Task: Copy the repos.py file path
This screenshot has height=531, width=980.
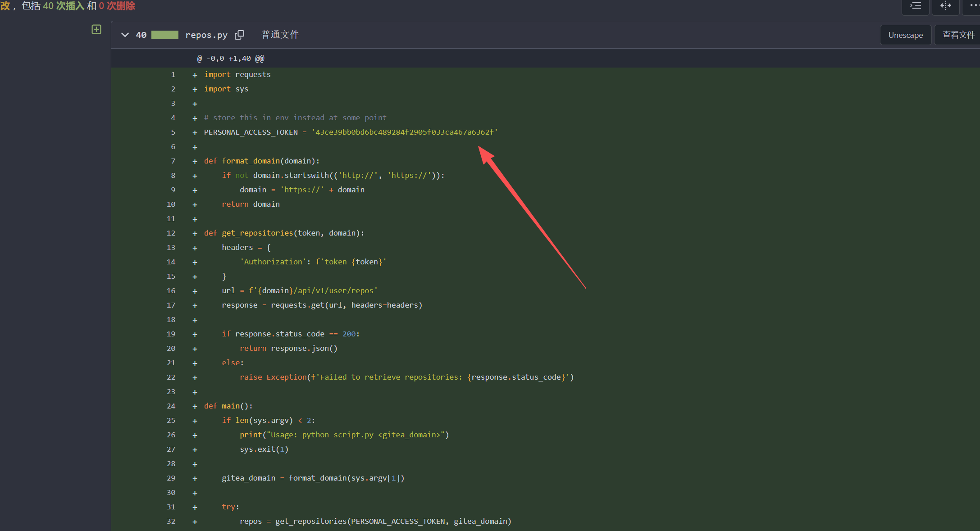Action: tap(239, 35)
